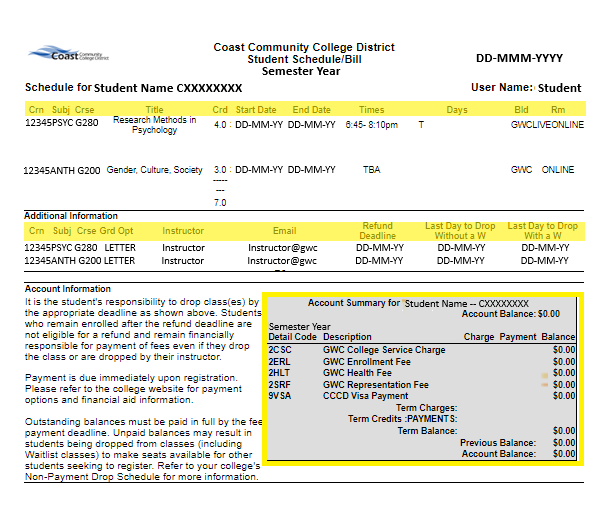Click the 'Instructor' column header
Image resolution: width=610 pixels, height=514 pixels.
(183, 231)
